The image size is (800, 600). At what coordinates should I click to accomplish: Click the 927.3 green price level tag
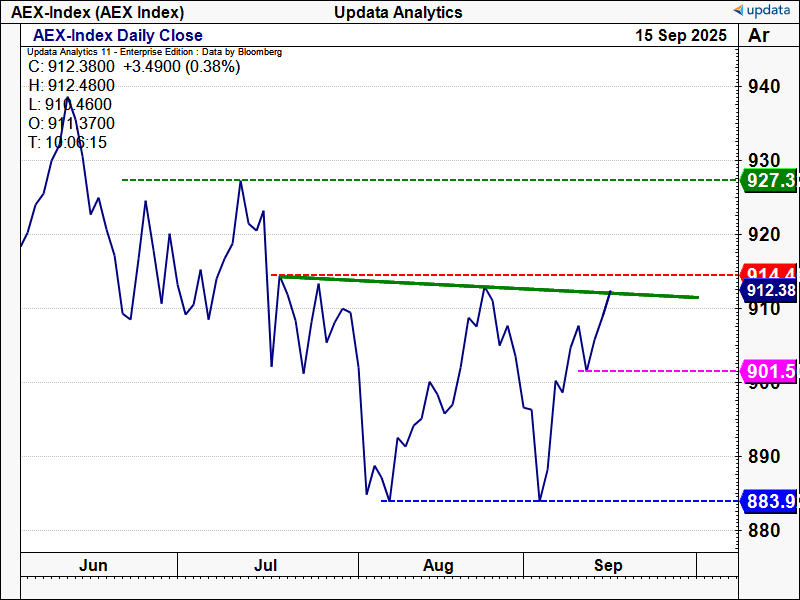click(x=768, y=180)
